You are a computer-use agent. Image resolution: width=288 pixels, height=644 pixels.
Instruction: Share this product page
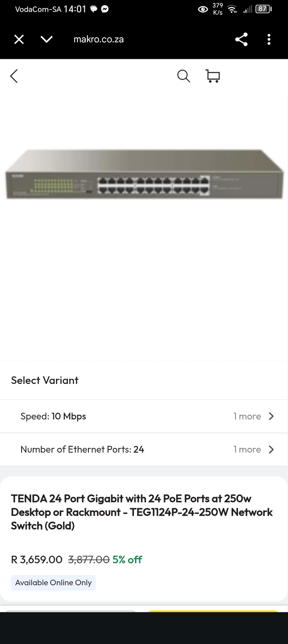pos(241,39)
